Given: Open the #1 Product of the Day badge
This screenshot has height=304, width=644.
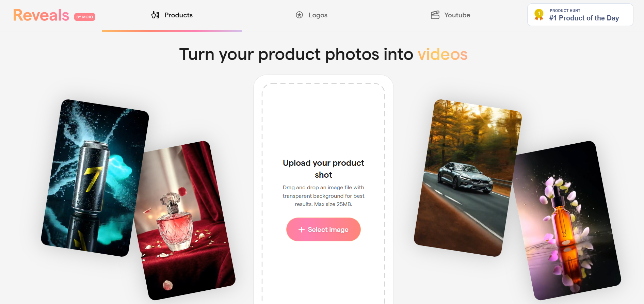Looking at the screenshot, I should (580, 15).
